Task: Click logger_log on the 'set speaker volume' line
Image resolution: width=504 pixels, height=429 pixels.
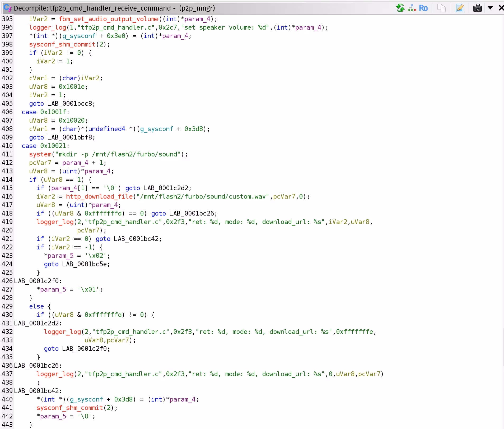Action: click(48, 27)
